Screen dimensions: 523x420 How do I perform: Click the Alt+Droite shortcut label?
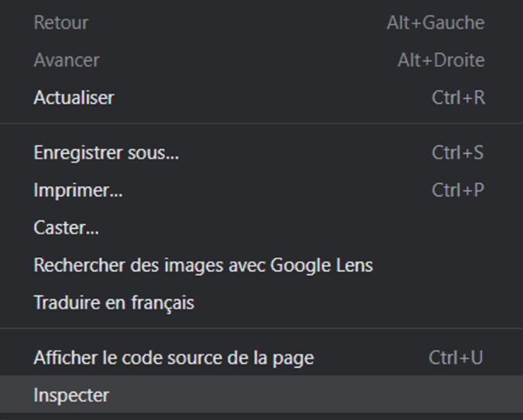441,60
